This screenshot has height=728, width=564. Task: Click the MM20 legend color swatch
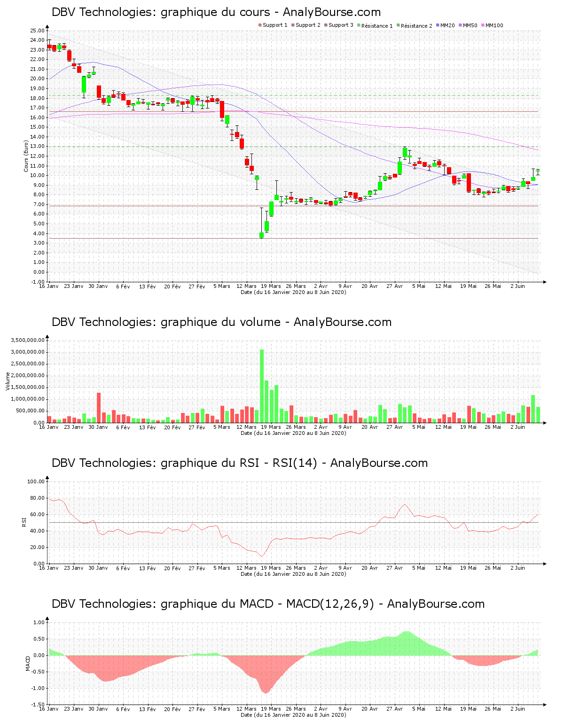tap(438, 25)
